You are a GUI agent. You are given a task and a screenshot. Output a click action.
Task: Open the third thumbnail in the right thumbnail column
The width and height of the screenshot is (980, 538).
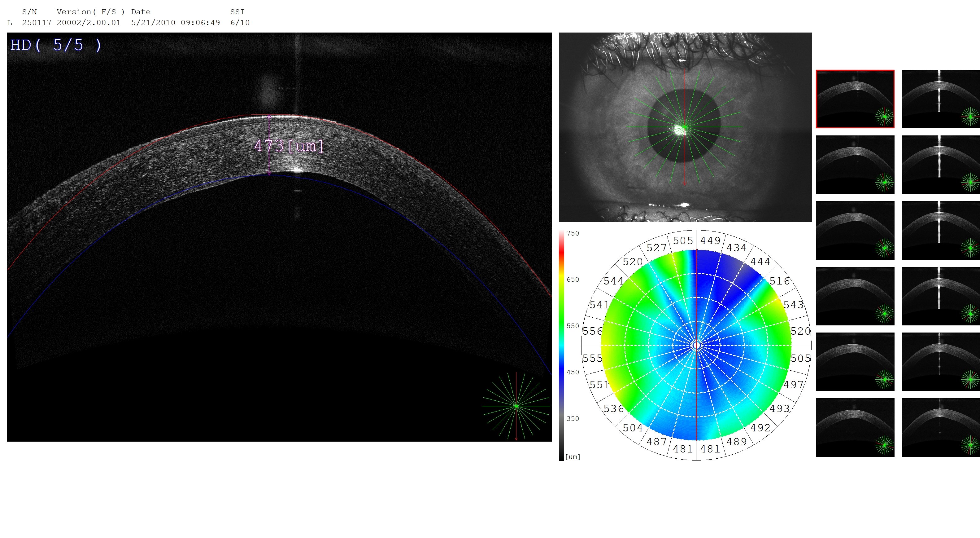(941, 230)
